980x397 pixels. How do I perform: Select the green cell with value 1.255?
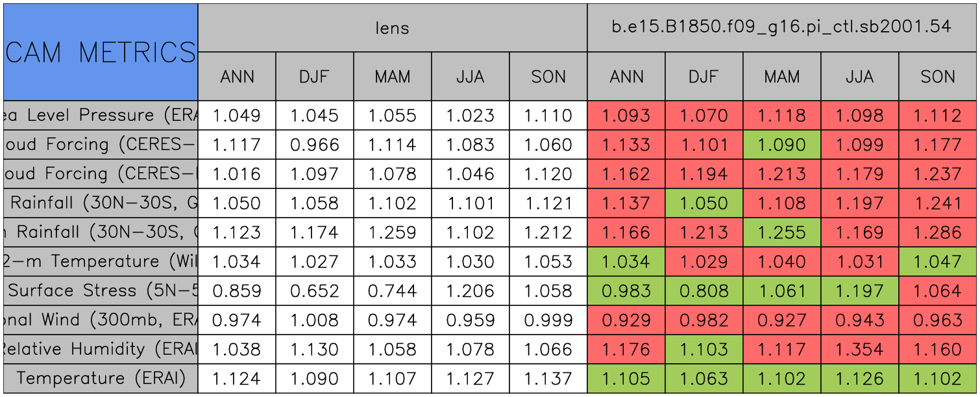(781, 232)
